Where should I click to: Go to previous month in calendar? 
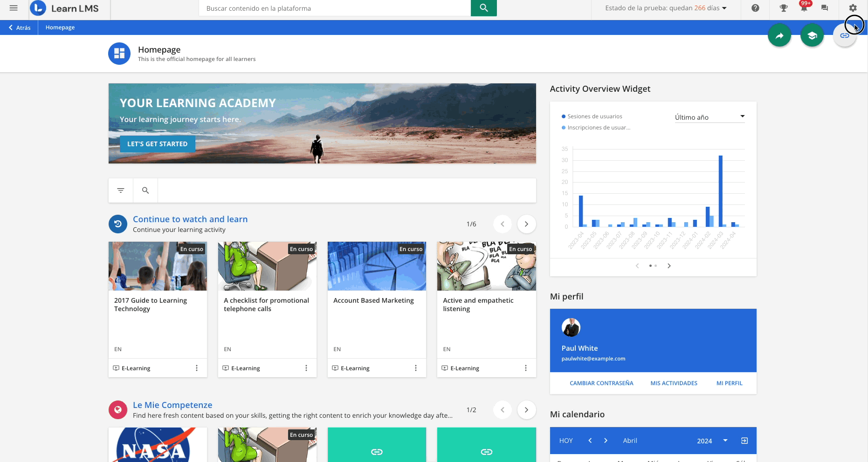(x=590, y=441)
